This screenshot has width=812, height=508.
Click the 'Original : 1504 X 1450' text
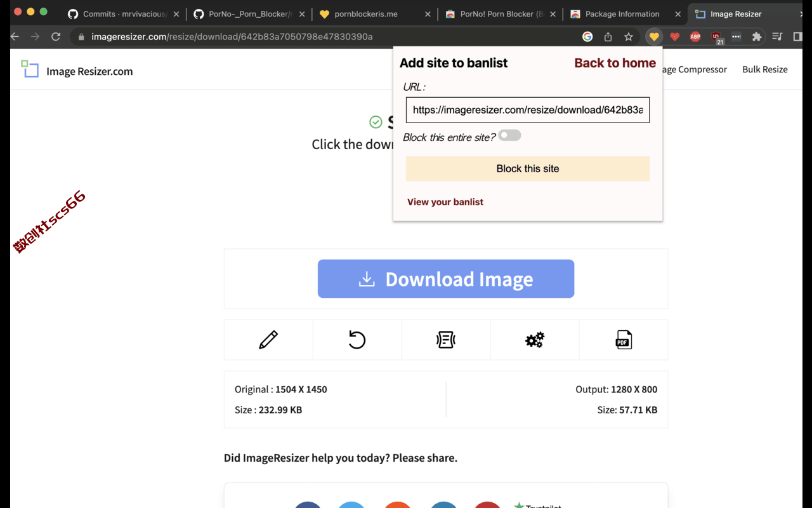281,389
